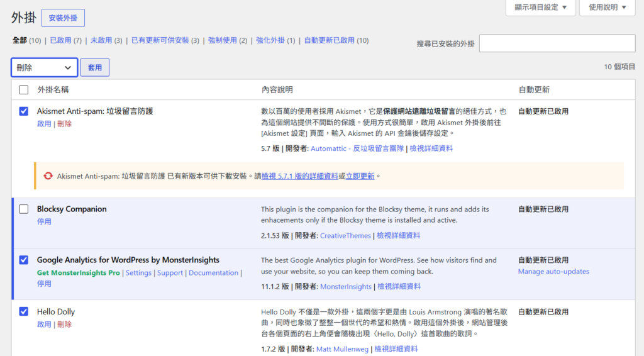The height and width of the screenshot is (356, 644).
Task: Click the 內容說明 column header
Action: (x=277, y=89)
